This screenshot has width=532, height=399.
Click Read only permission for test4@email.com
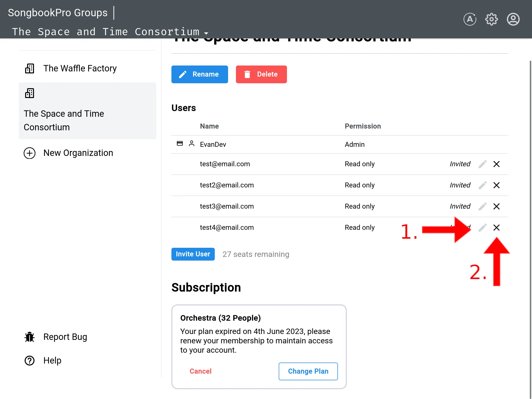[360, 228]
